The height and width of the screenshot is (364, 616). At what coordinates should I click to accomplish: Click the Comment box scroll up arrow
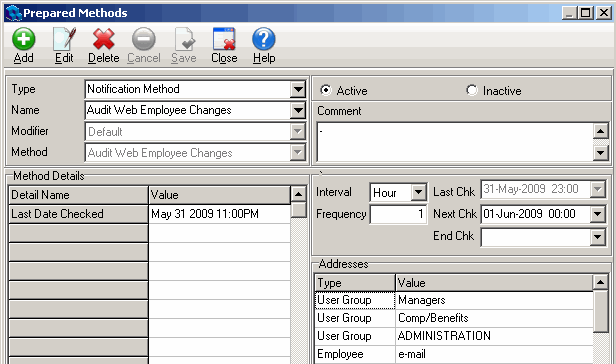click(x=600, y=131)
